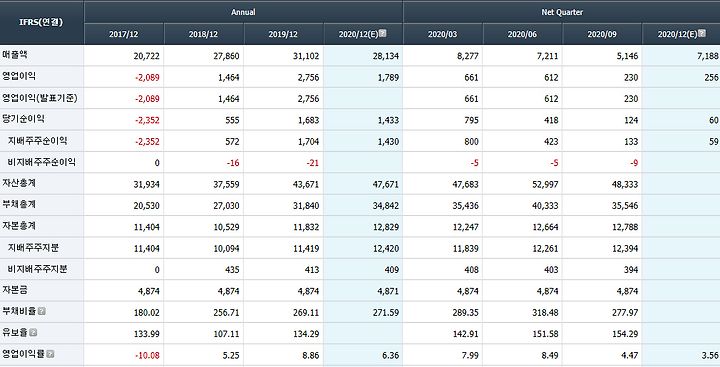Screen dimensions: 720x367
Task: Select 2020/09 유보율 value 154.29
Action: coord(625,334)
